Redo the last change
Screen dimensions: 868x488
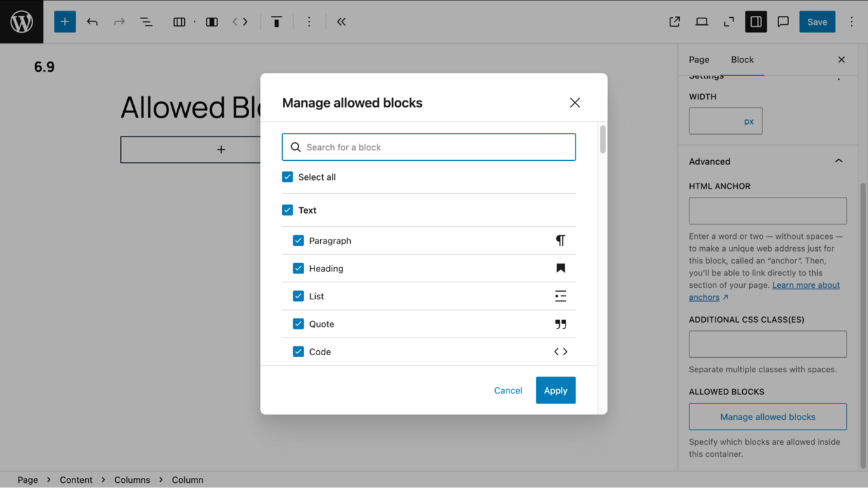[119, 21]
